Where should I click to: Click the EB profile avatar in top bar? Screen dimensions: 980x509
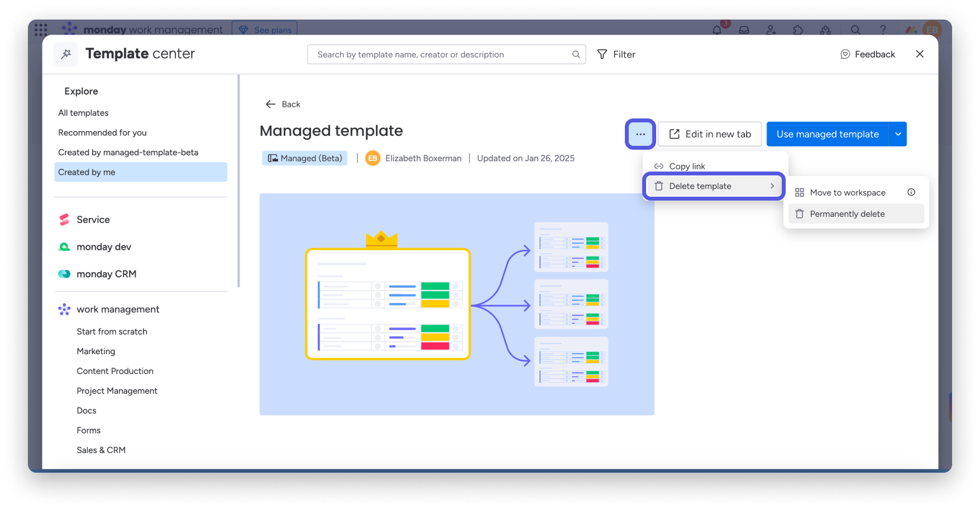(933, 30)
